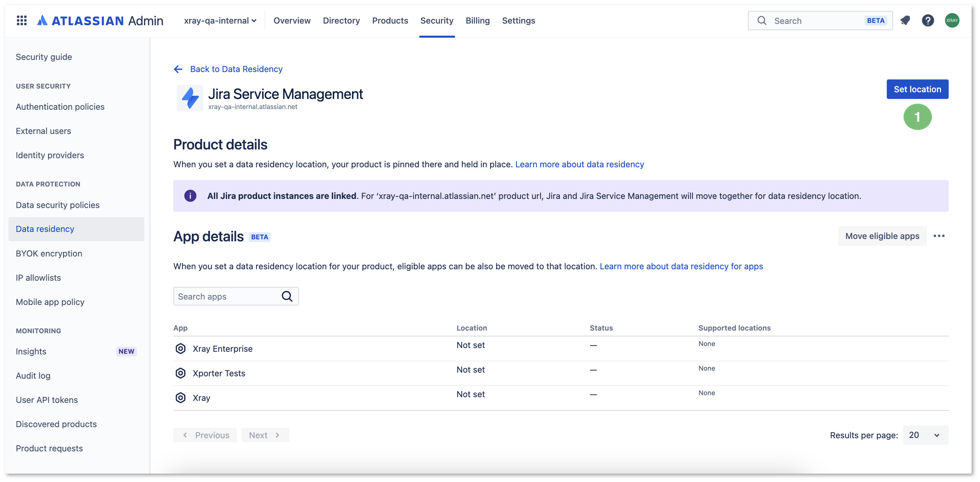This screenshot has width=980, height=482.
Task: Click the BETA badge beside App details
Action: click(259, 237)
